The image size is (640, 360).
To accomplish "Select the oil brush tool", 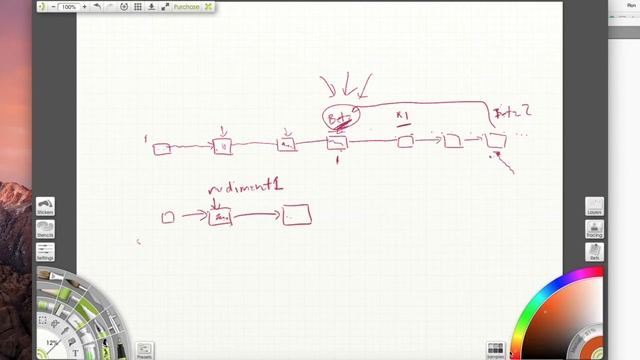I will [x=51, y=276].
